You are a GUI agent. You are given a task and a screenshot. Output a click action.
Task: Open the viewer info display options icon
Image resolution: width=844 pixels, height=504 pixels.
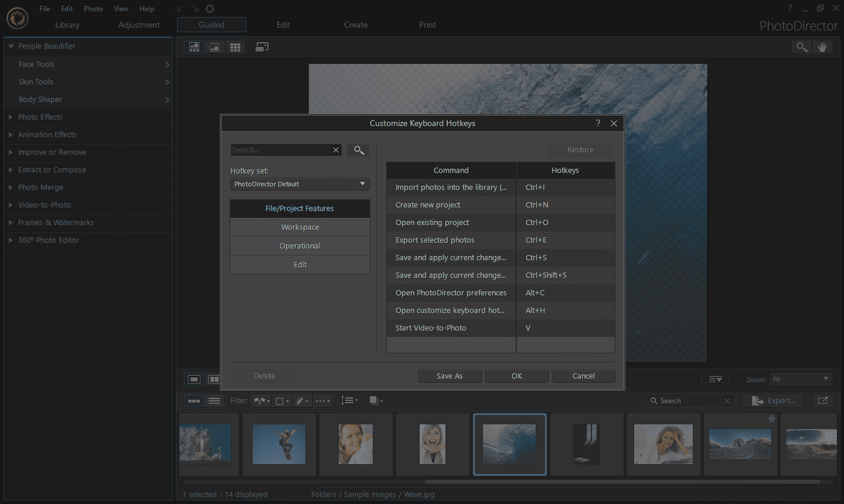(x=715, y=379)
